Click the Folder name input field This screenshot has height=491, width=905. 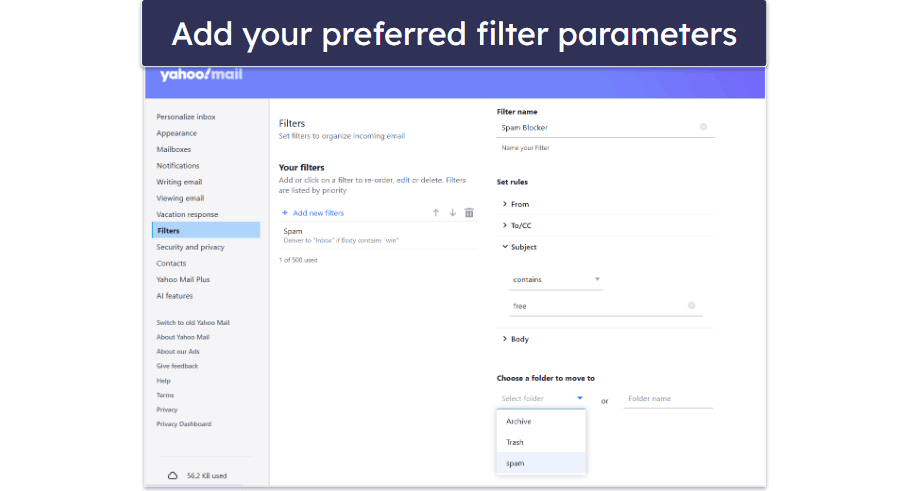pos(668,399)
